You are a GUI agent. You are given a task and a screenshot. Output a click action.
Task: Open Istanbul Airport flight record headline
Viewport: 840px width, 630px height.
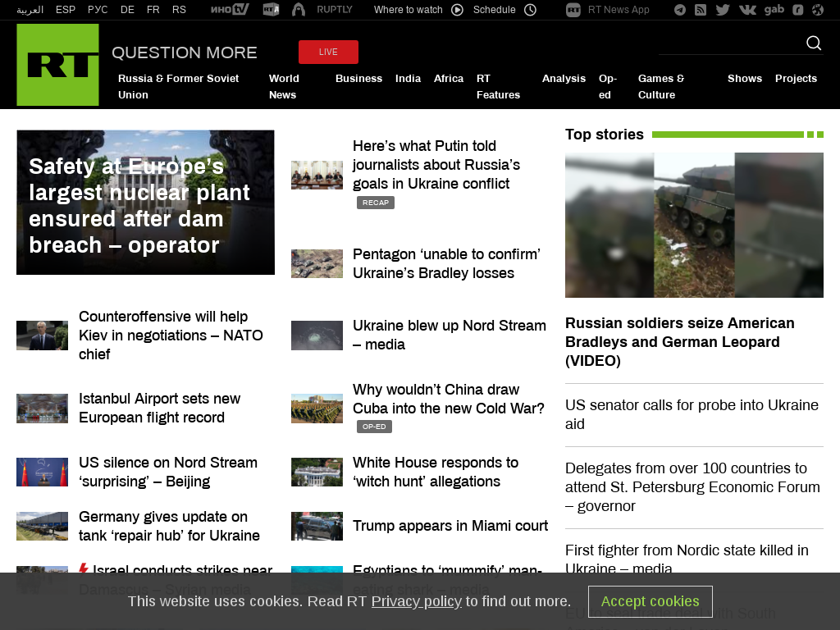160,408
